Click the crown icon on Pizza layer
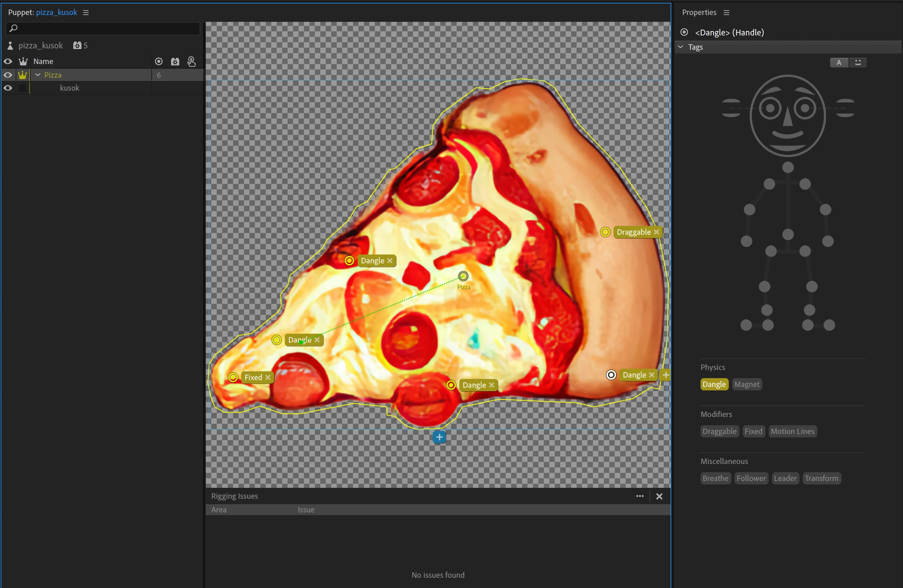Image resolution: width=903 pixels, height=588 pixels. (x=23, y=75)
